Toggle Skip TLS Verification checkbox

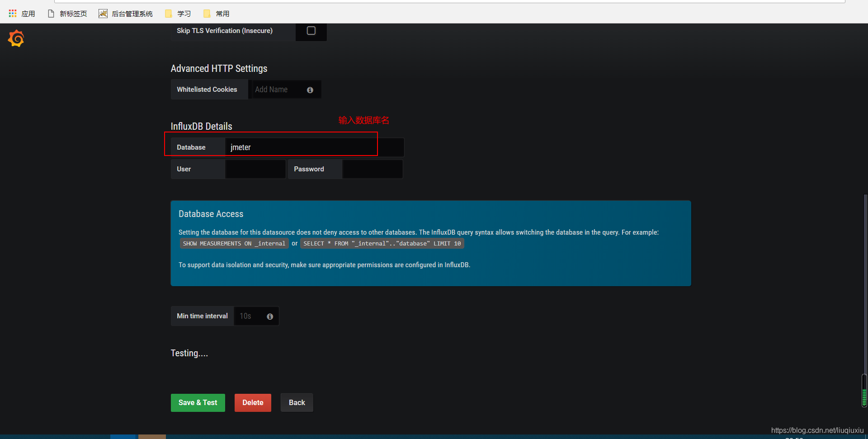[311, 31]
